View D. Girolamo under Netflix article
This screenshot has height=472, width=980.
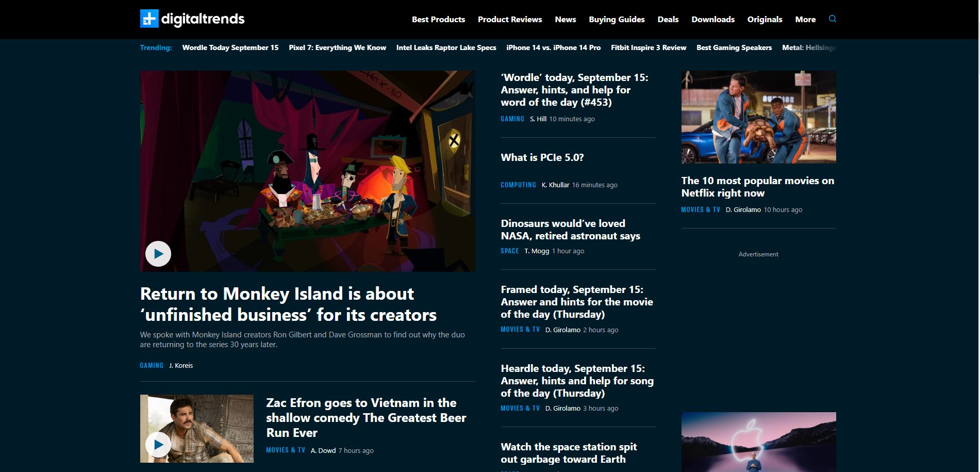pyautogui.click(x=743, y=209)
